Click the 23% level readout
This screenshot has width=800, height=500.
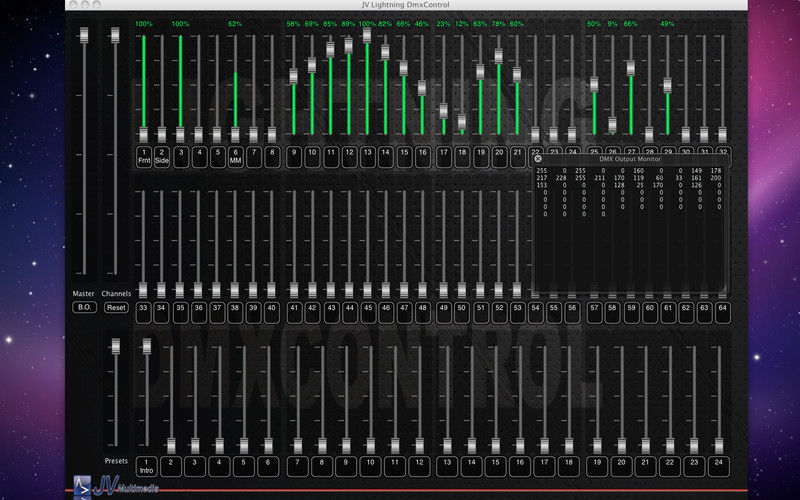click(x=443, y=23)
